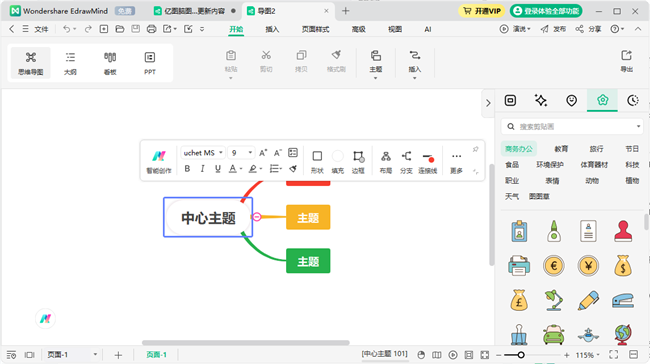This screenshot has height=364, width=650.
Task: Increase font size with A+ icon
Action: [x=263, y=153]
